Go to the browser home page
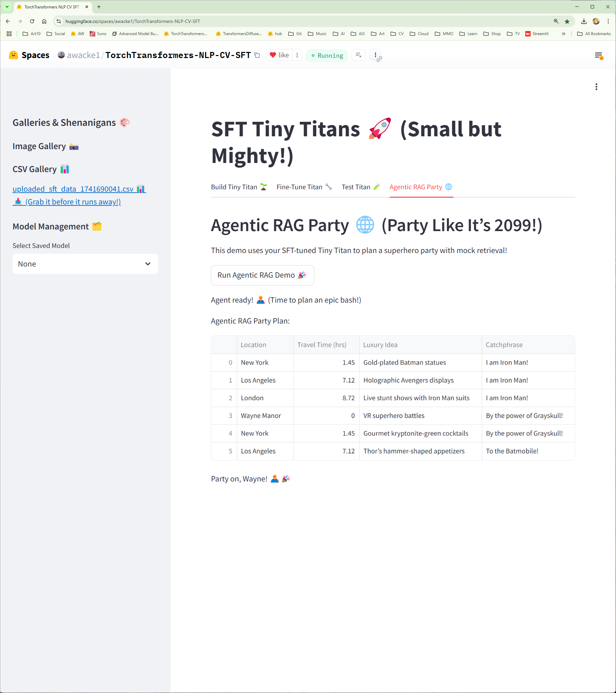This screenshot has width=616, height=693. (x=44, y=21)
